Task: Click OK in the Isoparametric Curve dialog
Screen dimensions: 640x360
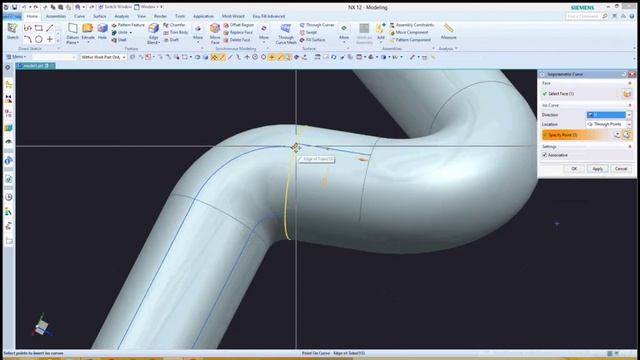Action: [x=574, y=169]
